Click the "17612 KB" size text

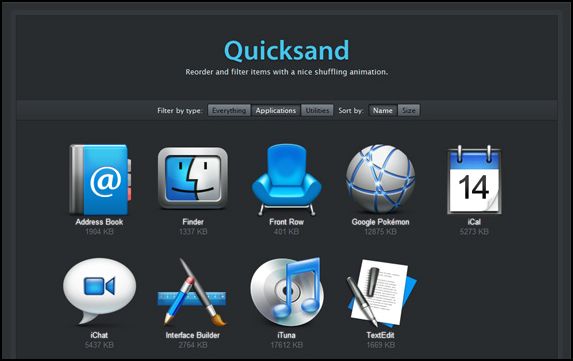click(286, 345)
